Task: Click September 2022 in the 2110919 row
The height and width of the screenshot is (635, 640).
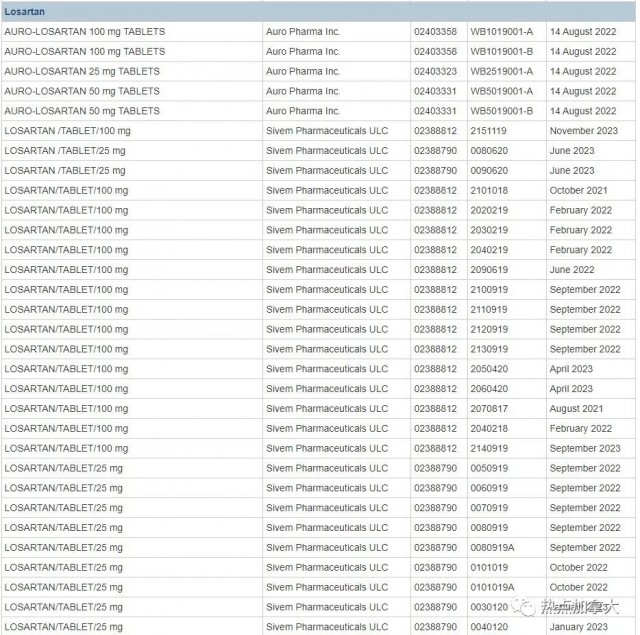Action: pyautogui.click(x=585, y=310)
